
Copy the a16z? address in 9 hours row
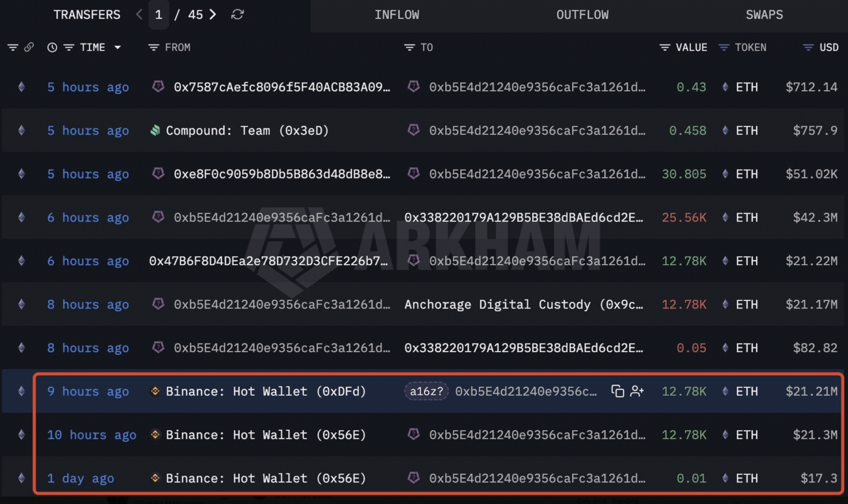click(x=617, y=391)
